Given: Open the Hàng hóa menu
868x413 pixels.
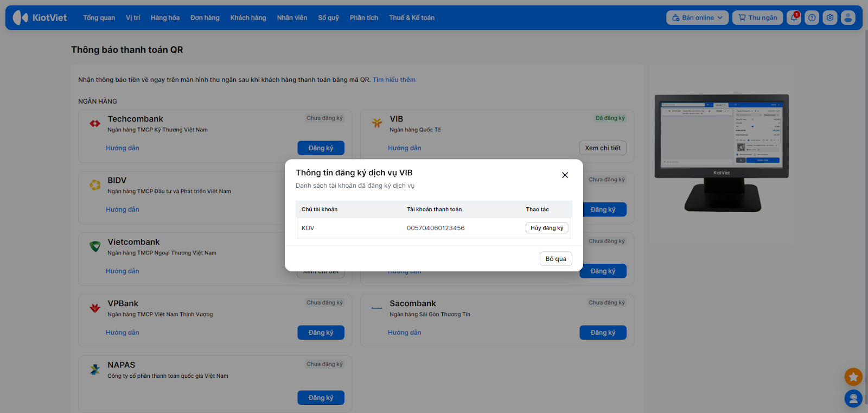Looking at the screenshot, I should [x=165, y=18].
